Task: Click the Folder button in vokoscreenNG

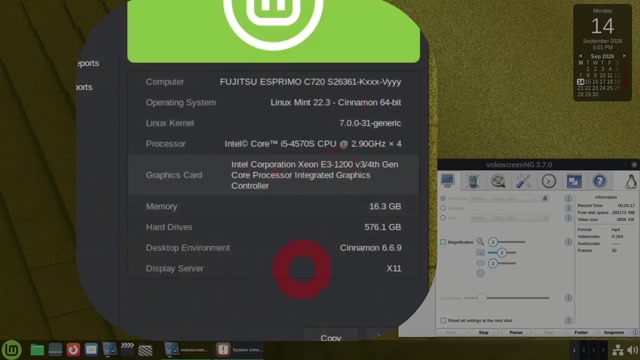Action: point(581,333)
